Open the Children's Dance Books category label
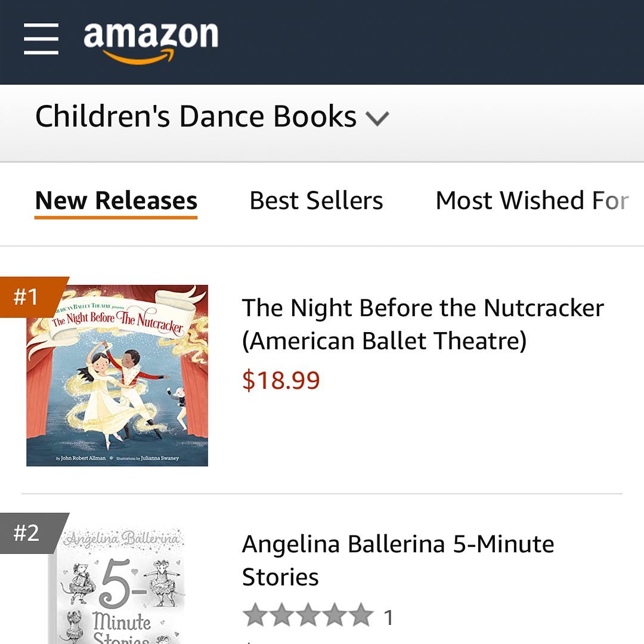The width and height of the screenshot is (644, 644). pyautogui.click(x=196, y=117)
